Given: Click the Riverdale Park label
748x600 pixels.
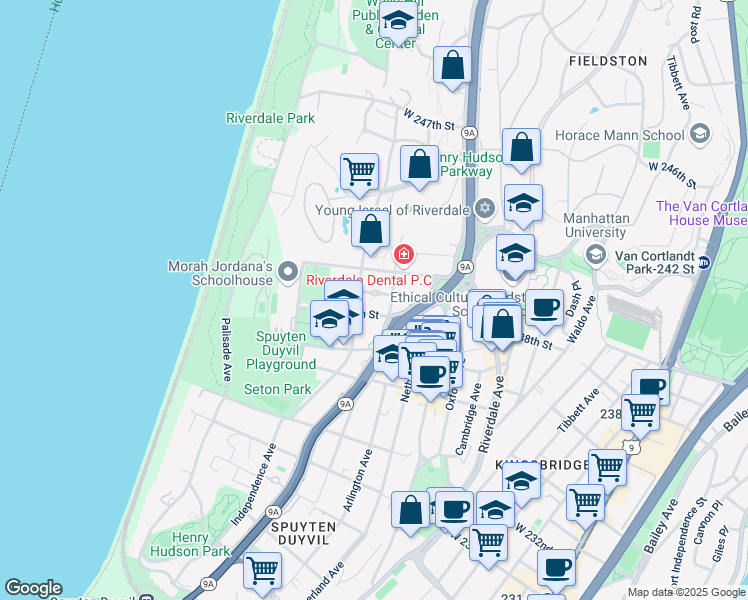Looking at the screenshot, I should point(270,118).
